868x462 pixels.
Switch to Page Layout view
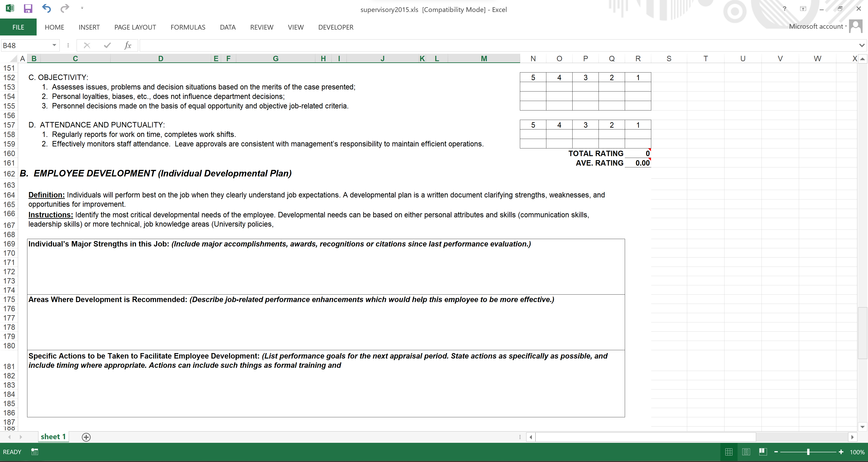point(746,452)
